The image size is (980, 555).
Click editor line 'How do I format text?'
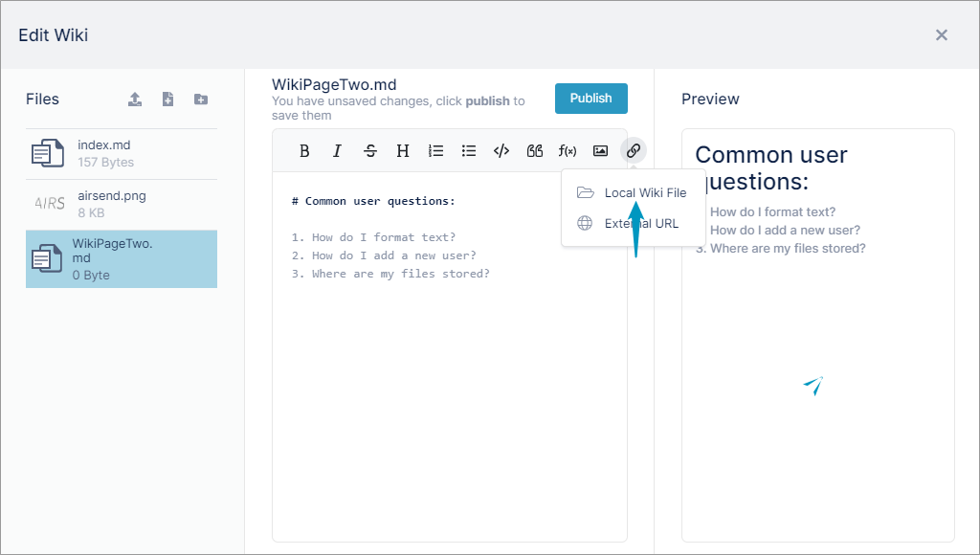click(x=384, y=237)
